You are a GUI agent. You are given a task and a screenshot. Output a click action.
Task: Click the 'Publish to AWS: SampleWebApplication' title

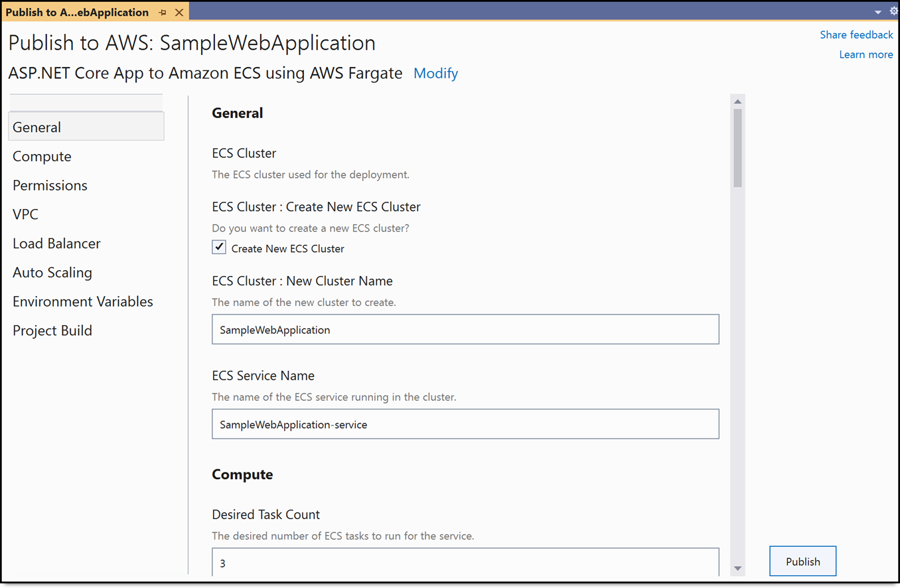(x=192, y=43)
